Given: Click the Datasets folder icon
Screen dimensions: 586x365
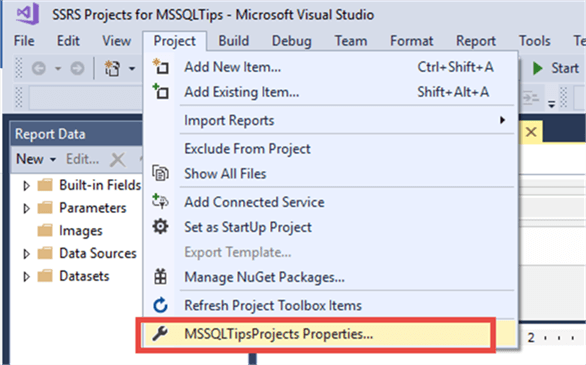Looking at the screenshot, I should click(x=45, y=276).
